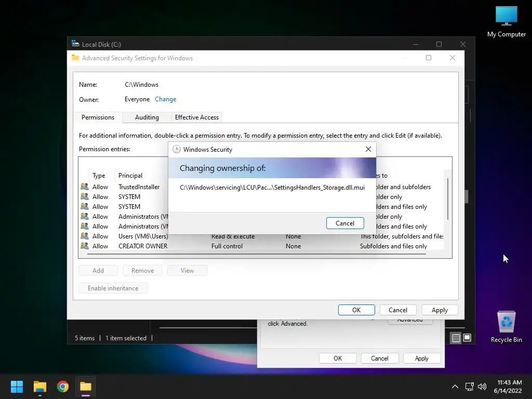This screenshot has width=532, height=399.
Task: Click the user icon beside Users (VM6\Users)
Action: click(x=85, y=236)
